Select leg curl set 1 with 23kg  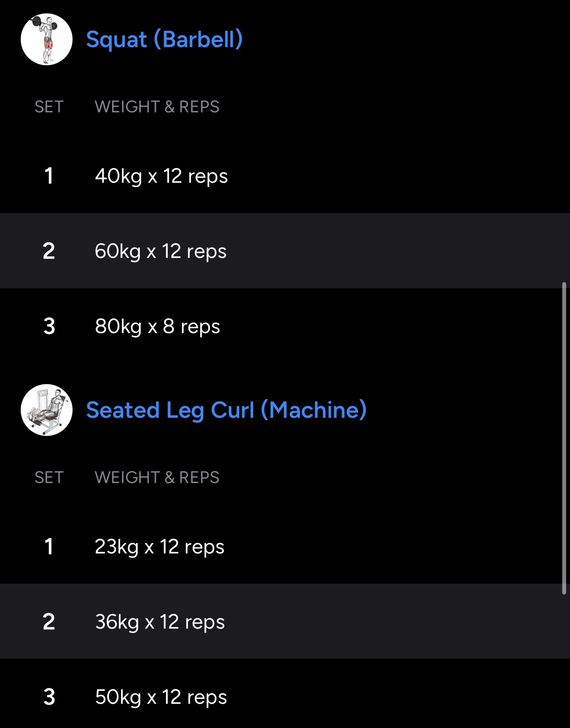(x=159, y=547)
